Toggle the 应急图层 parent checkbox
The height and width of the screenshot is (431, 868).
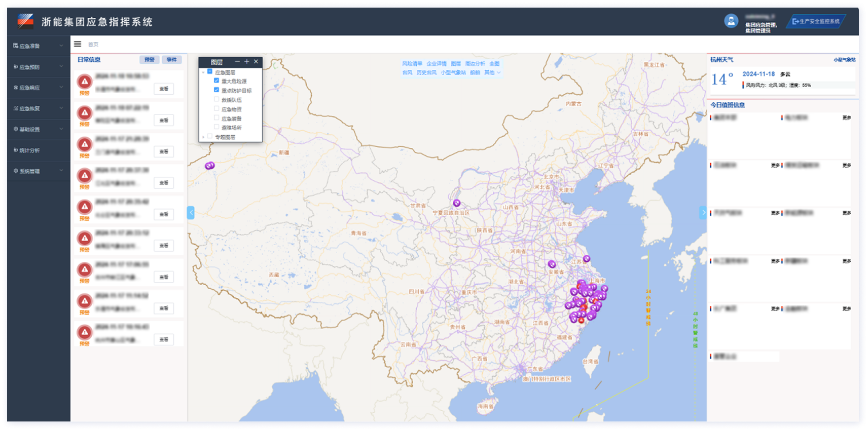coord(210,71)
